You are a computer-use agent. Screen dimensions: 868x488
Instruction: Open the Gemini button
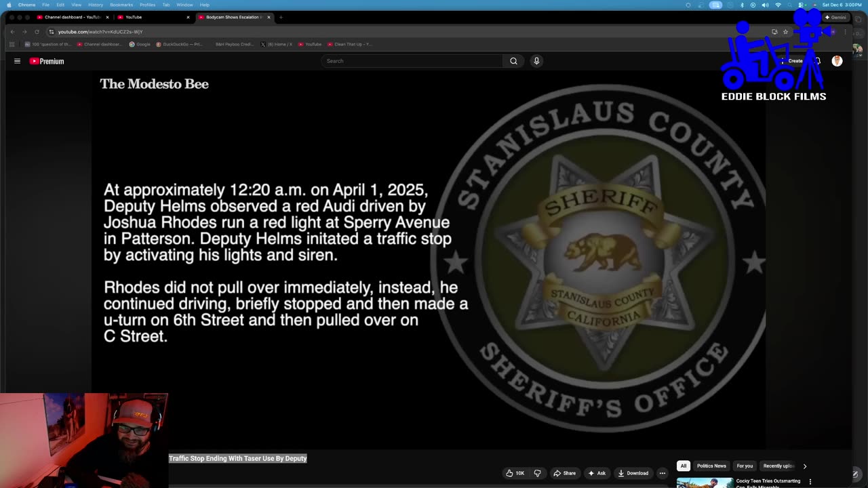[835, 17]
